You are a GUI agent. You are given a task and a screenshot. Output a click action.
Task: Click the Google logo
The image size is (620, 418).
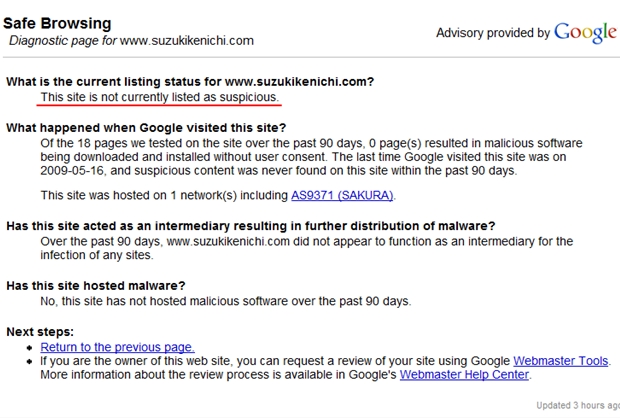pos(585,33)
